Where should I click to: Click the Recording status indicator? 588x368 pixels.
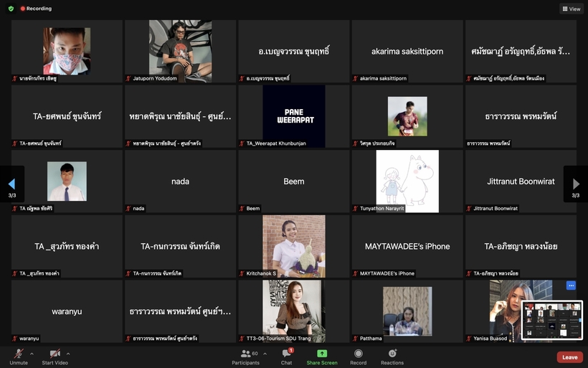(36, 9)
